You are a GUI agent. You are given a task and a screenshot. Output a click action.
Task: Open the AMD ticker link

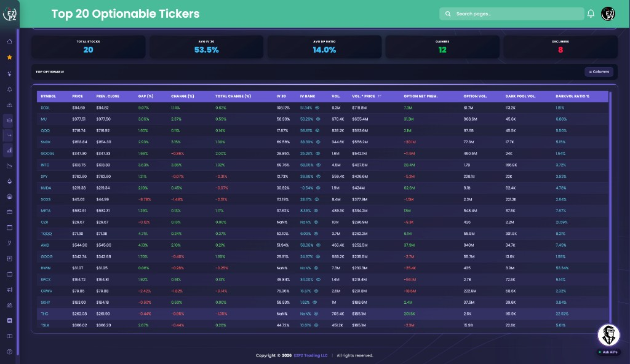[x=45, y=245]
